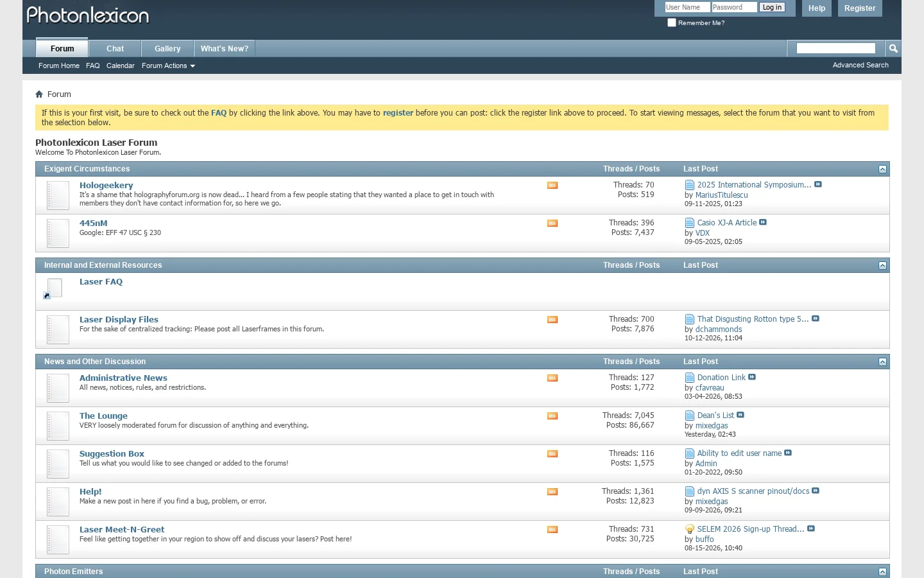The height and width of the screenshot is (578, 924).
Task: Open RSS feed icon for Suggestion Box
Action: [552, 454]
